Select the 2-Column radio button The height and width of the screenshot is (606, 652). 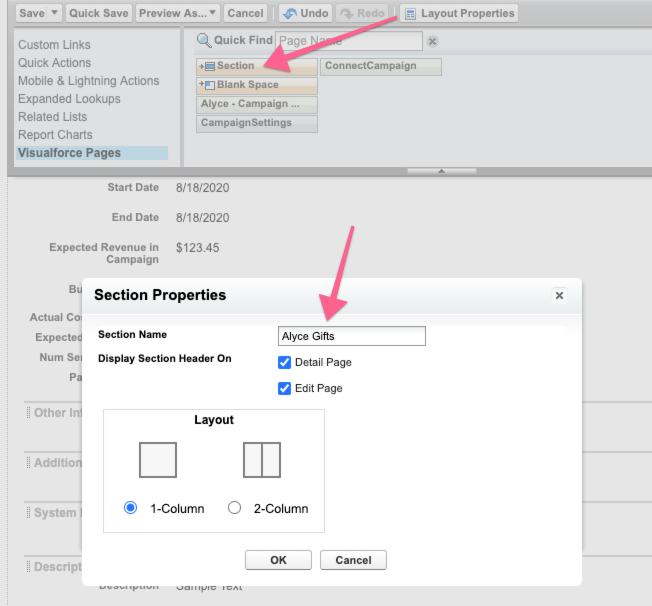[235, 508]
